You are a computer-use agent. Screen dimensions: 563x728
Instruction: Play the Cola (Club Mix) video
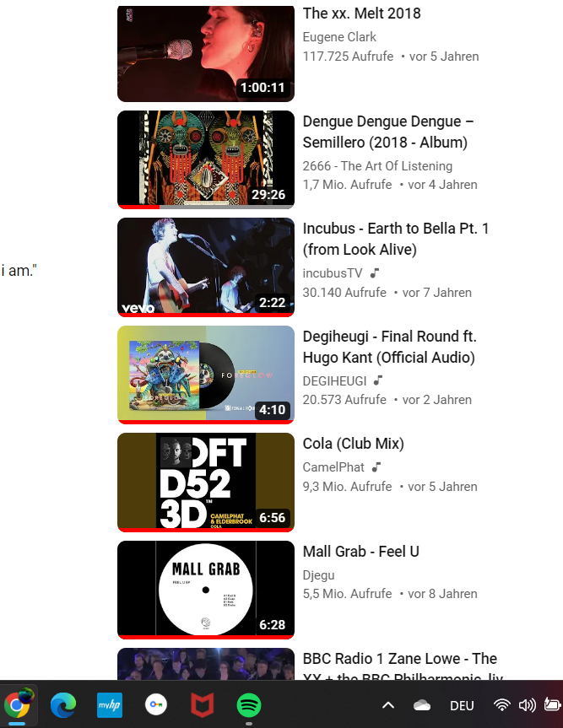click(x=206, y=483)
